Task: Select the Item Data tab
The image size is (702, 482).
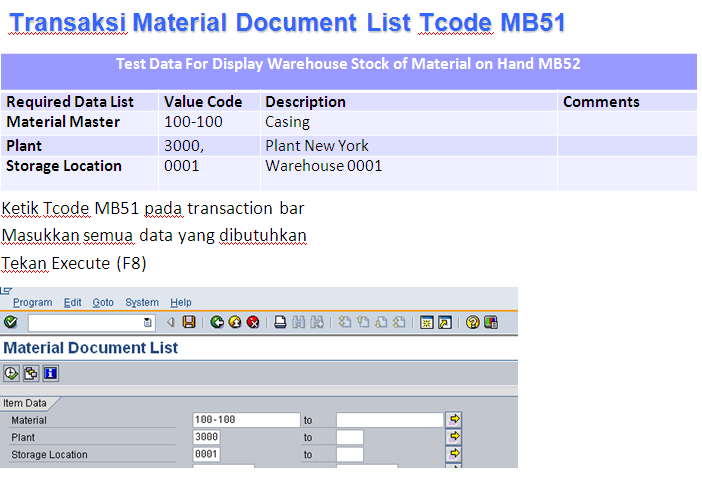Action: point(26,403)
